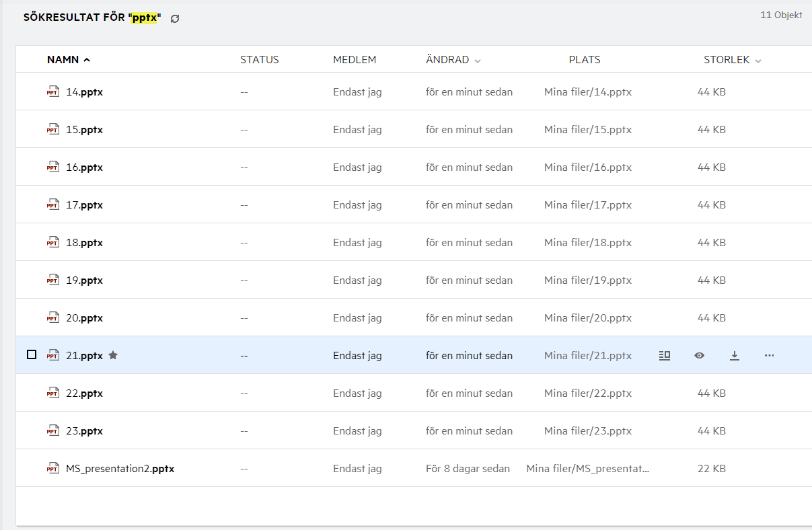Open the file named 16.pptx
Image resolution: width=812 pixels, height=530 pixels.
coord(84,167)
